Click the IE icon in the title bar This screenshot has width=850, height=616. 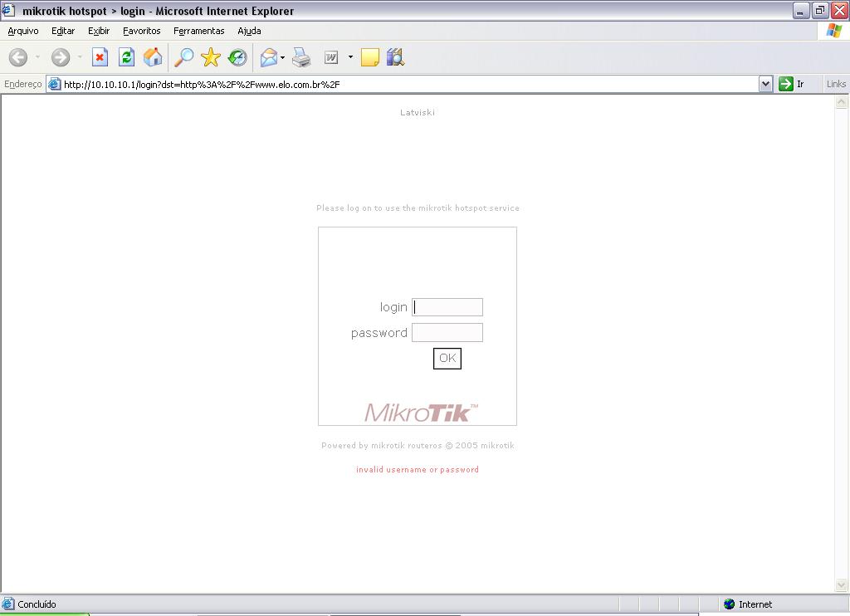[x=8, y=10]
